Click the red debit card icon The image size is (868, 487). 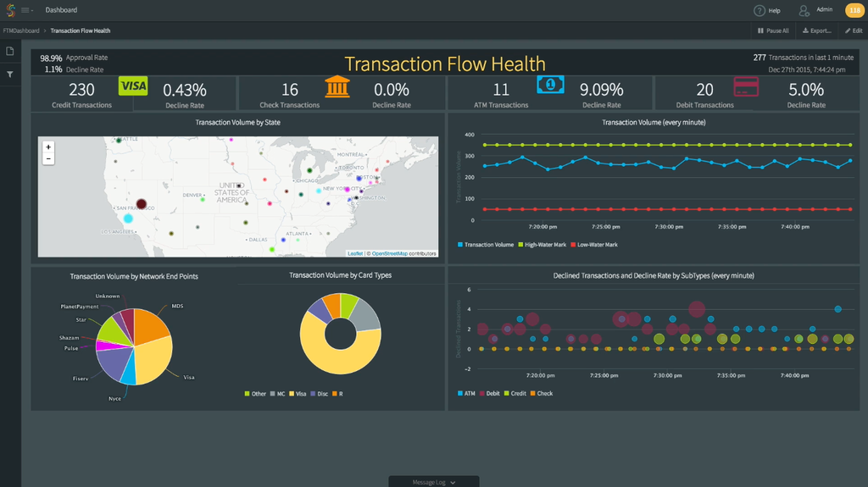pyautogui.click(x=746, y=86)
